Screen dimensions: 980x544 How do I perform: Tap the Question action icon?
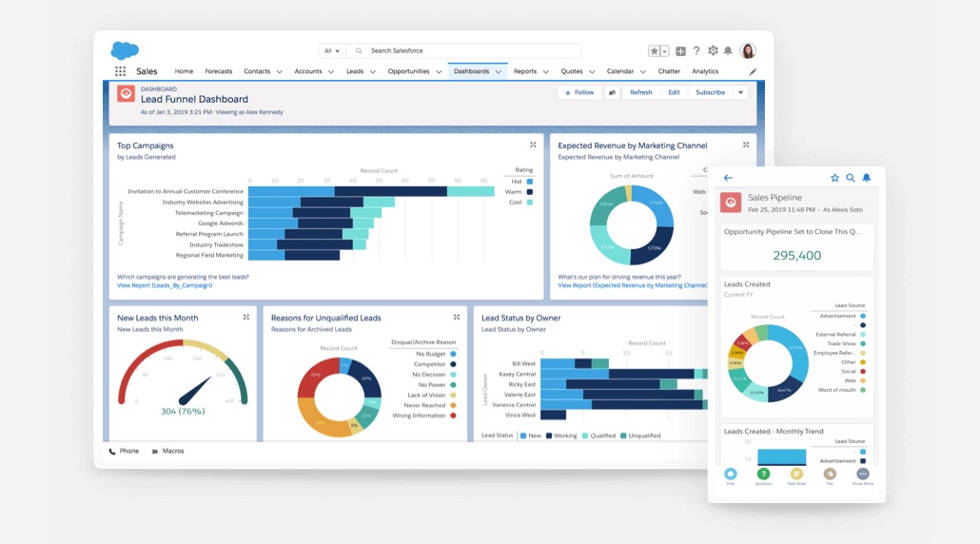pyautogui.click(x=763, y=474)
